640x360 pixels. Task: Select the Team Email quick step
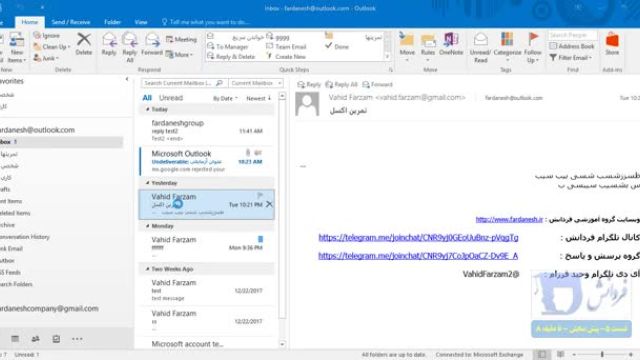pyautogui.click(x=286, y=47)
